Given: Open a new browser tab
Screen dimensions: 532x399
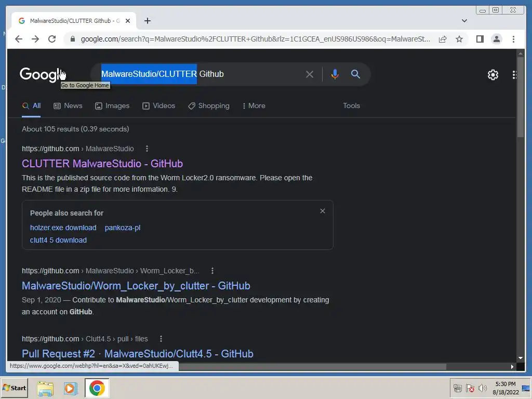Looking at the screenshot, I should (x=147, y=21).
